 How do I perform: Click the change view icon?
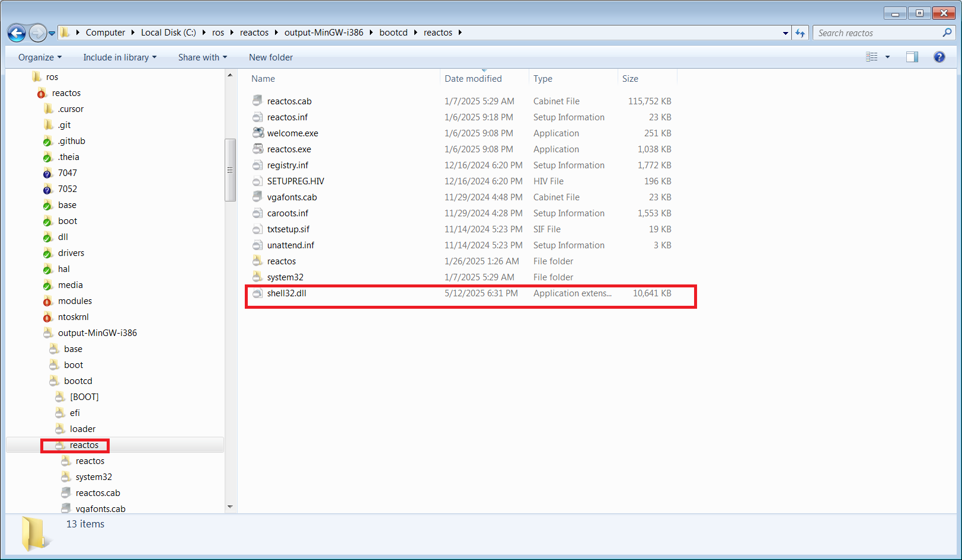(872, 57)
